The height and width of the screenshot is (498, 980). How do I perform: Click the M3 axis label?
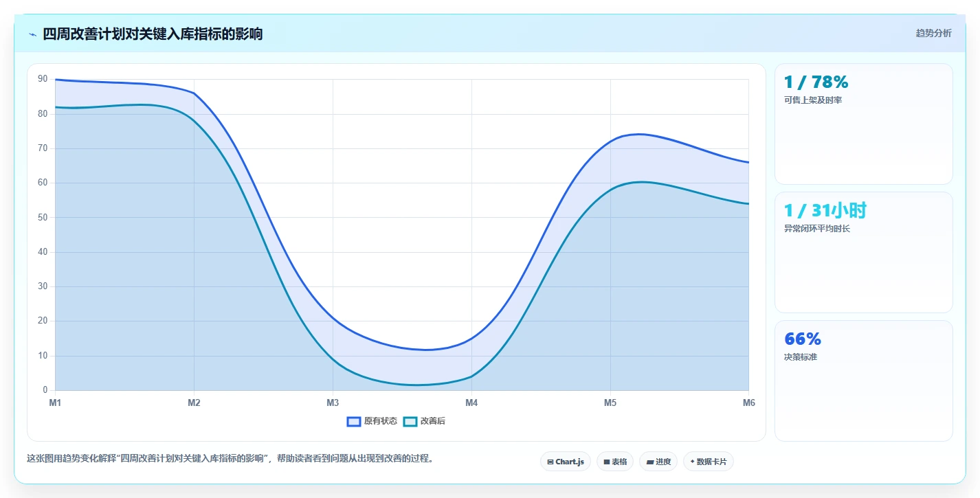click(x=333, y=403)
